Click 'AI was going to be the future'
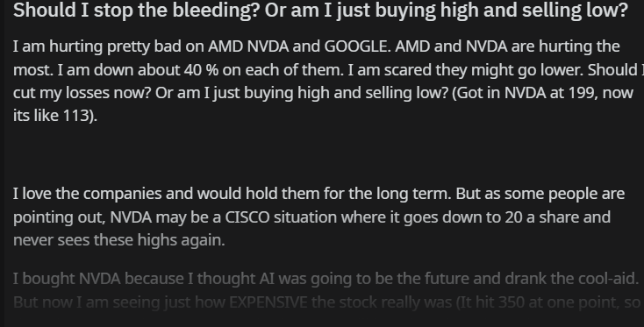The image size is (644, 327). (x=364, y=279)
